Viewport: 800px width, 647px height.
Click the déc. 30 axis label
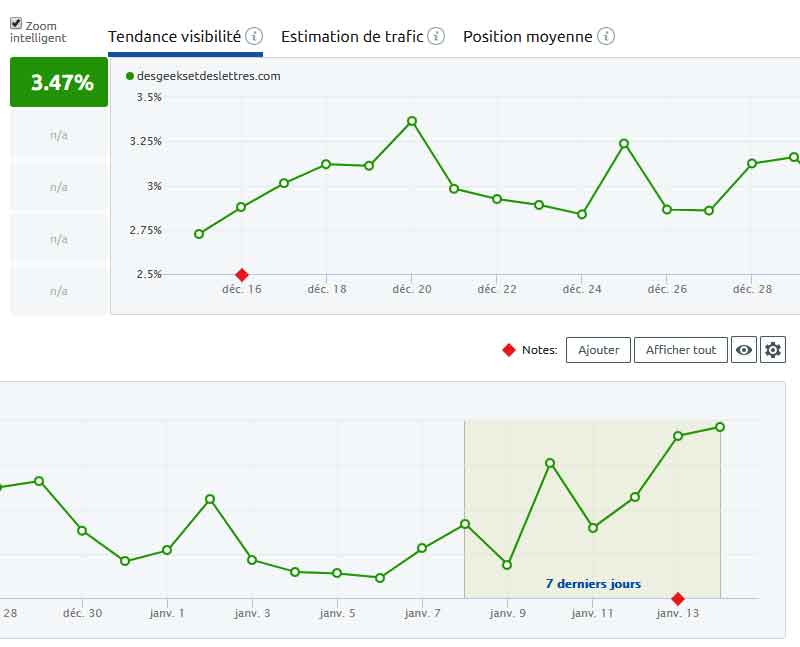(x=83, y=613)
